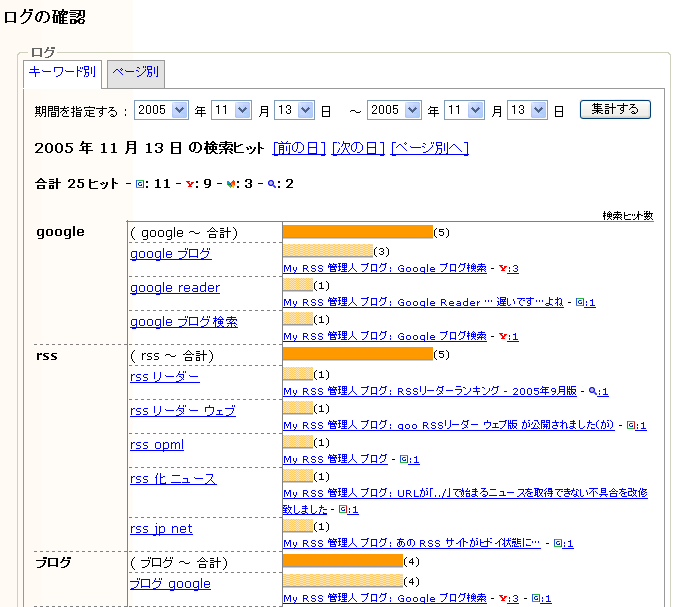Open the rss 化 ニュース keyword link
Viewport: 686px width, 607px height.
(x=173, y=479)
